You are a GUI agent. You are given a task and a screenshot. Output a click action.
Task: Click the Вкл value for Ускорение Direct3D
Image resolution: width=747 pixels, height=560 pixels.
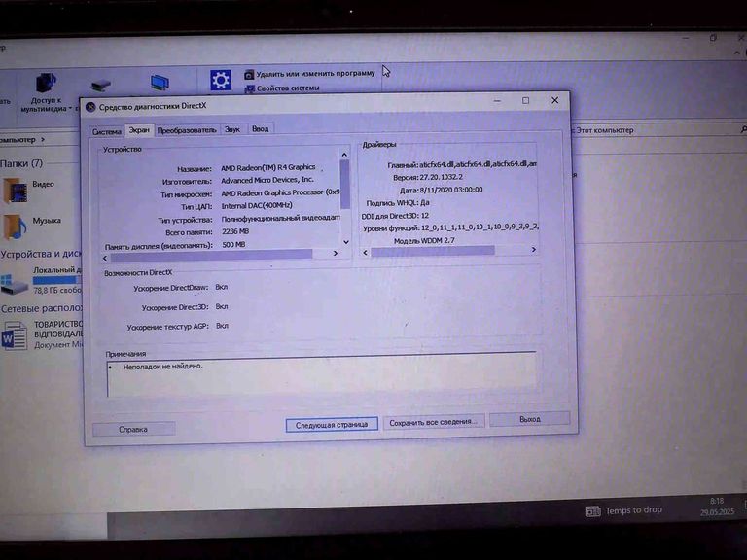[222, 306]
